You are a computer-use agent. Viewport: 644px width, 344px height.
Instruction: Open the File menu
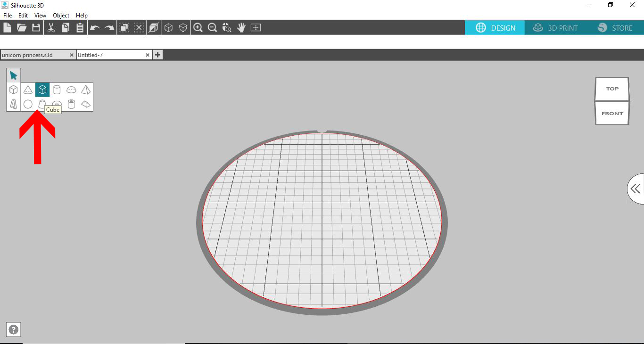tap(8, 16)
